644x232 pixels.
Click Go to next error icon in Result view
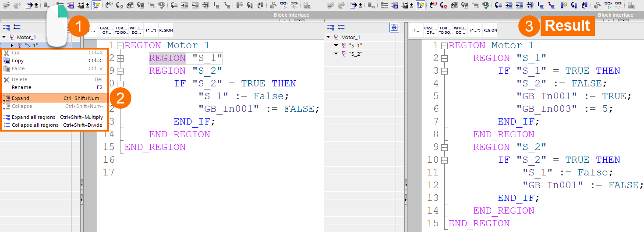pos(434,5)
